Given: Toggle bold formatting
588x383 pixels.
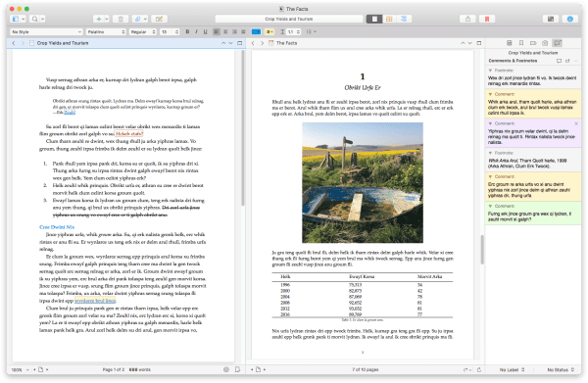Looking at the screenshot, I should [187, 32].
